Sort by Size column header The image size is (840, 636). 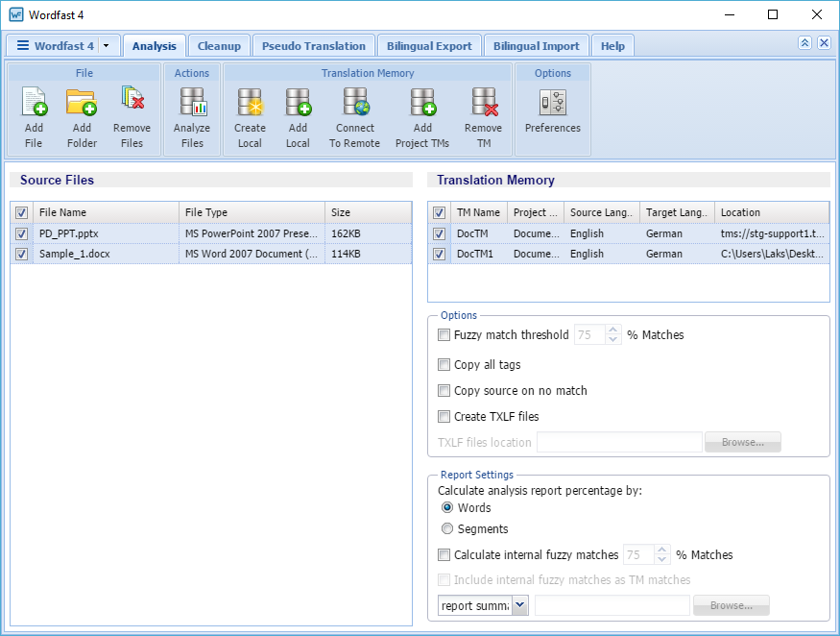[369, 212]
